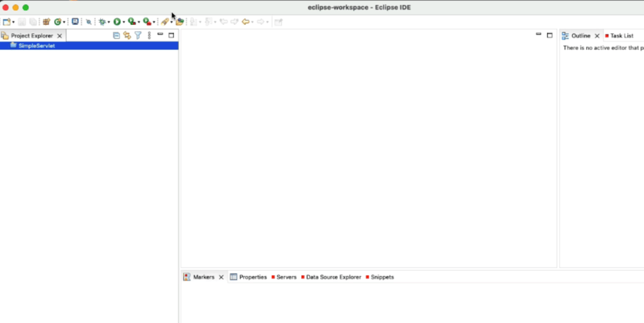This screenshot has height=323, width=644.
Task: Open Project Explorer View Menu dots
Action: [149, 36]
